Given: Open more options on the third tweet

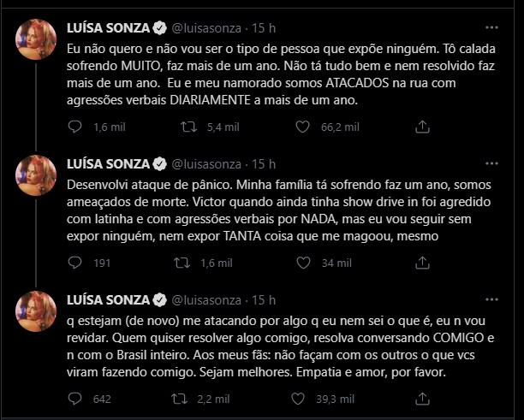Looking at the screenshot, I should click(x=491, y=299).
